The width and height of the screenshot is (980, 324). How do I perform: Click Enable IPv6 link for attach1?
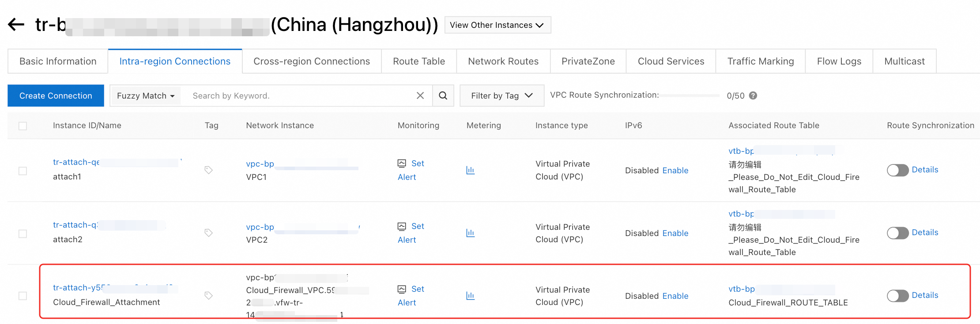click(675, 171)
